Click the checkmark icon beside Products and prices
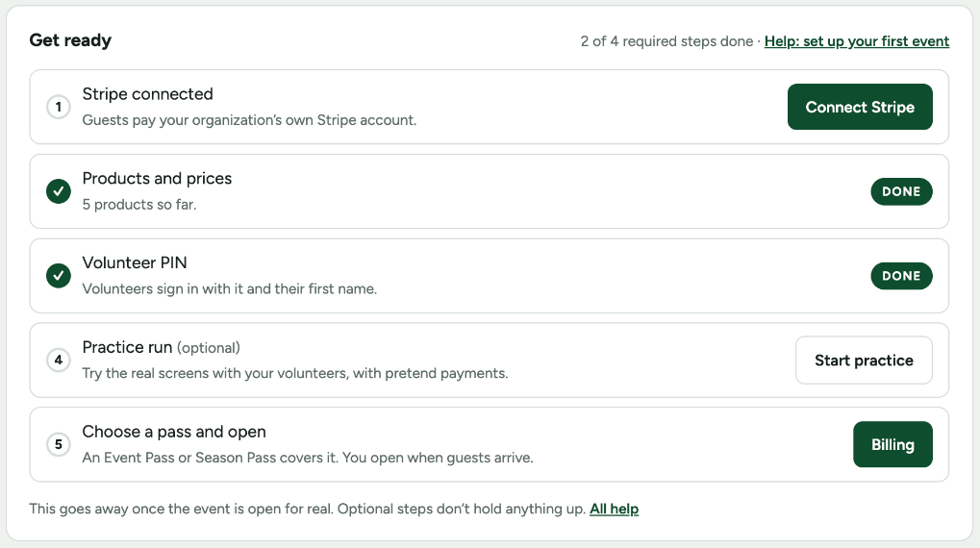The image size is (980, 548). [58, 191]
